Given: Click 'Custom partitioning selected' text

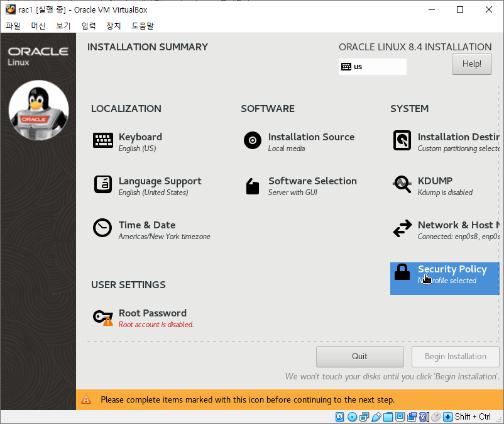Looking at the screenshot, I should pos(458,148).
